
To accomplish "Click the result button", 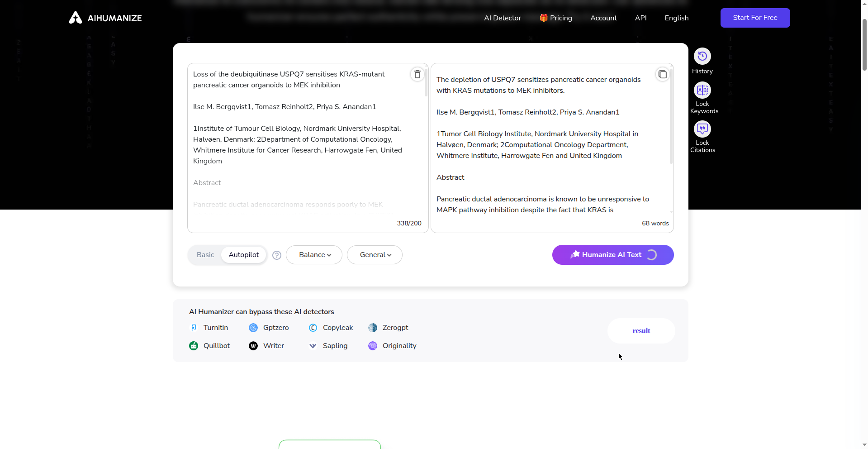I will (641, 331).
